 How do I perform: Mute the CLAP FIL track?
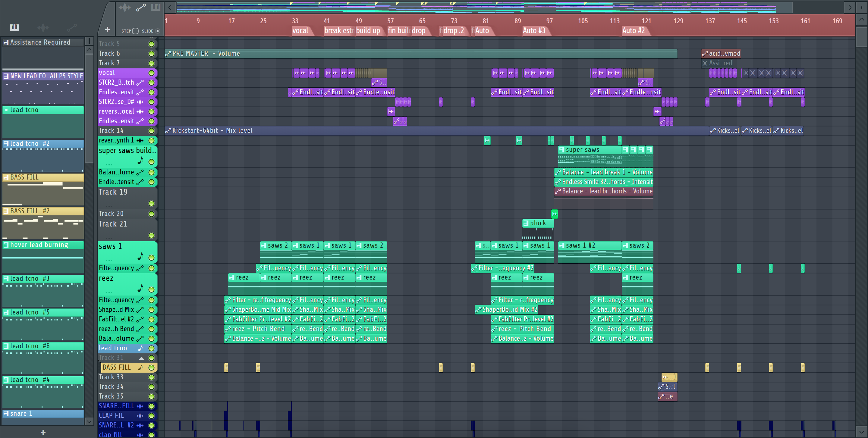[152, 416]
